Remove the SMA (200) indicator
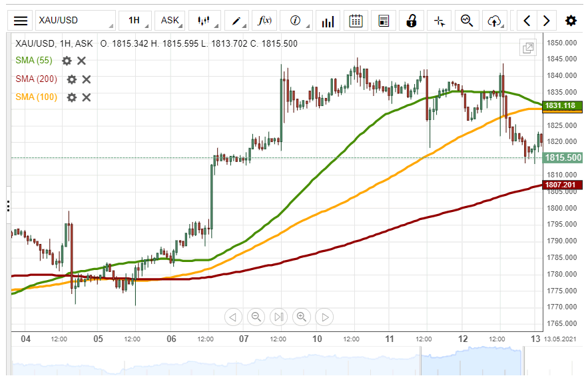The image size is (588, 380). [x=87, y=79]
